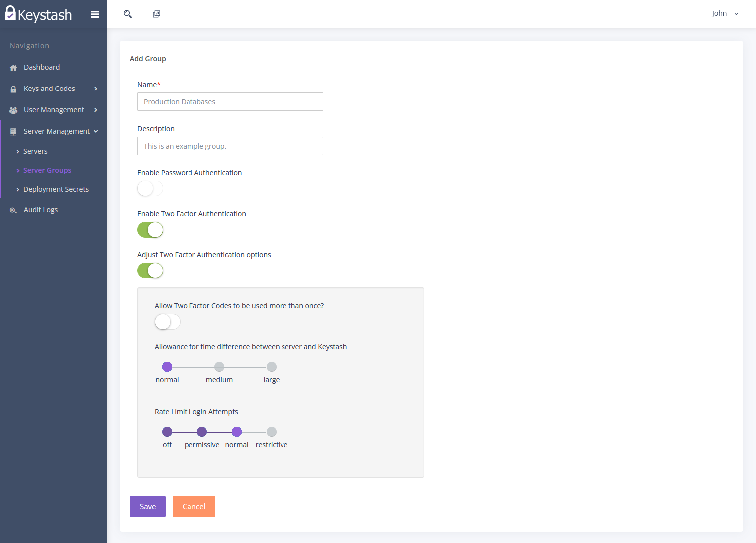Navigate to the Servers menu item

coord(35,151)
